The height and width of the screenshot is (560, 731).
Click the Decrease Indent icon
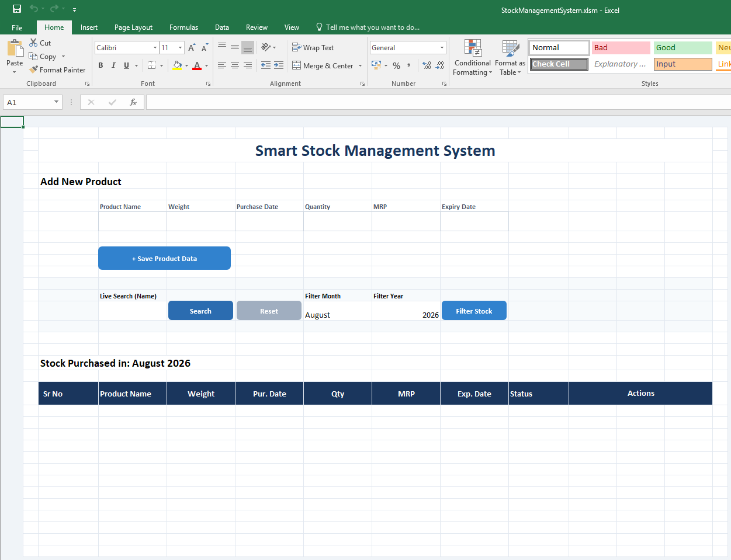[266, 65]
